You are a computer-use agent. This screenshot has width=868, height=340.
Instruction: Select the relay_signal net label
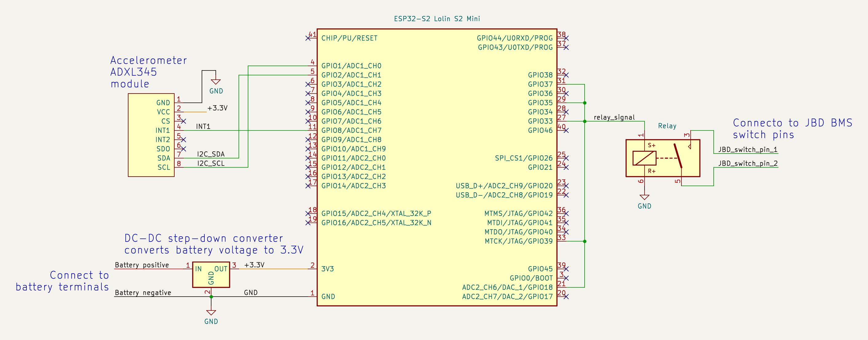(614, 117)
